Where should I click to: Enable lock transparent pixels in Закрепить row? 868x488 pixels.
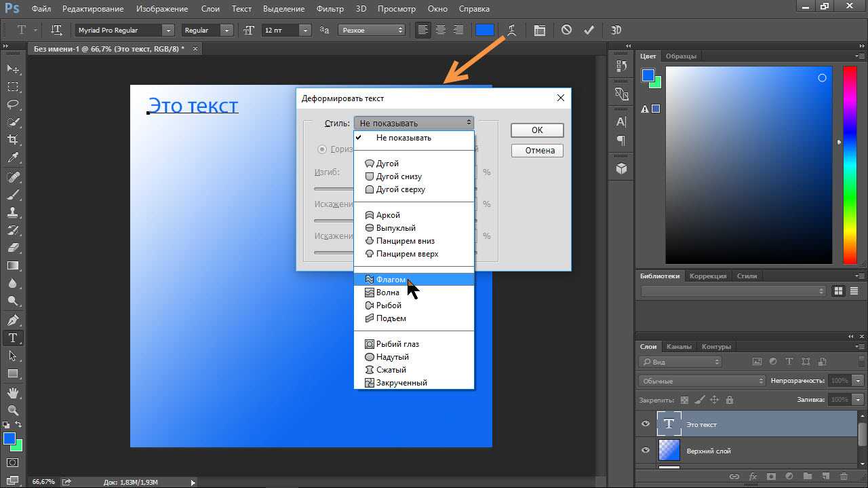tap(684, 400)
